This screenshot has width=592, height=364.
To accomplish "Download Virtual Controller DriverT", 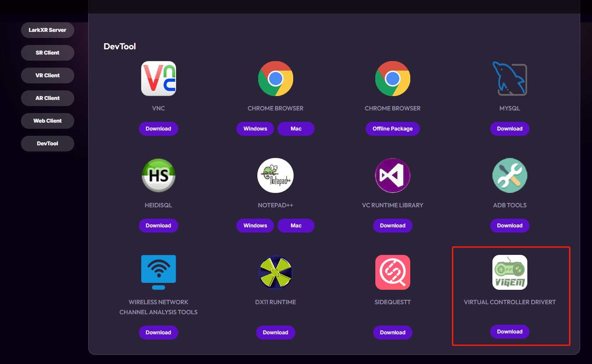I will 510,332.
